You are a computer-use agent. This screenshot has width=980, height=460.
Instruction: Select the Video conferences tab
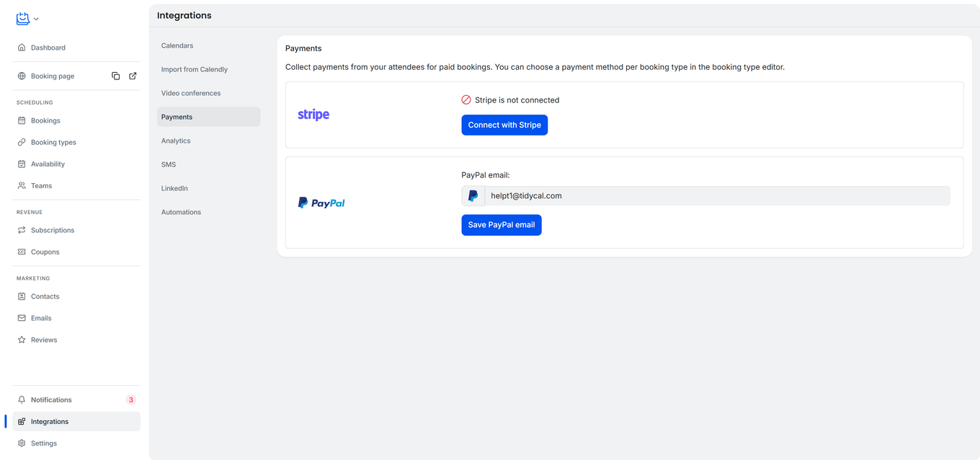pyautogui.click(x=209, y=93)
